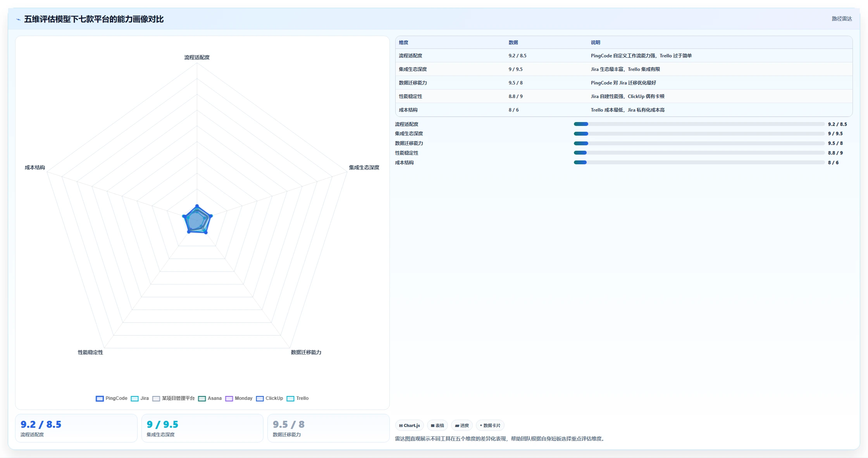Screen dimensions: 868x458
Task: Hide the Asana legend entry
Action: click(210, 398)
